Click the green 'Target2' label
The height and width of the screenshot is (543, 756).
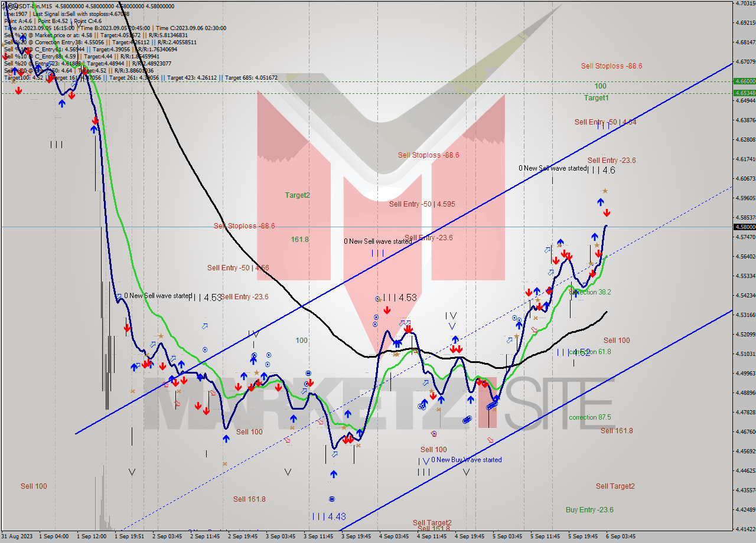click(297, 195)
